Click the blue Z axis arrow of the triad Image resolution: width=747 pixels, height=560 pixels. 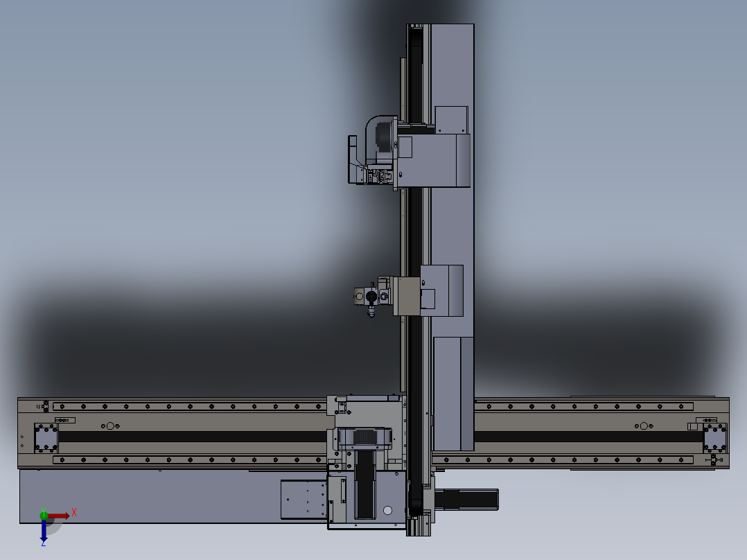click(44, 530)
